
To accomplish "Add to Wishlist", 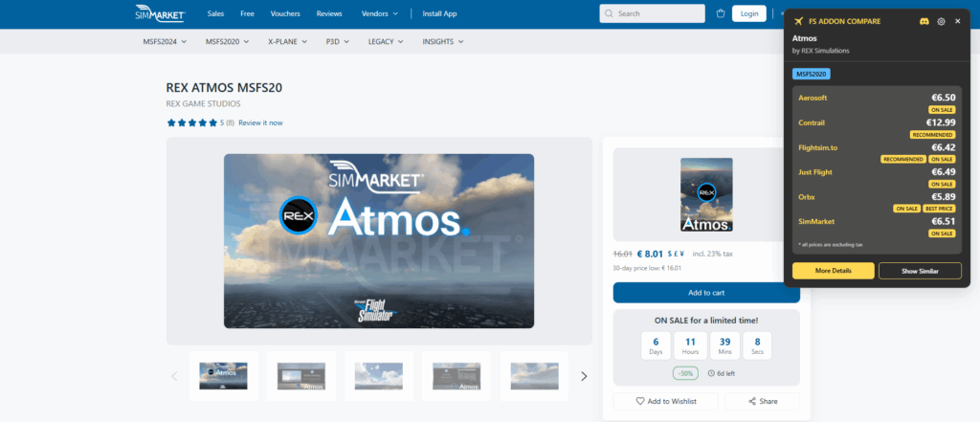I will [666, 401].
